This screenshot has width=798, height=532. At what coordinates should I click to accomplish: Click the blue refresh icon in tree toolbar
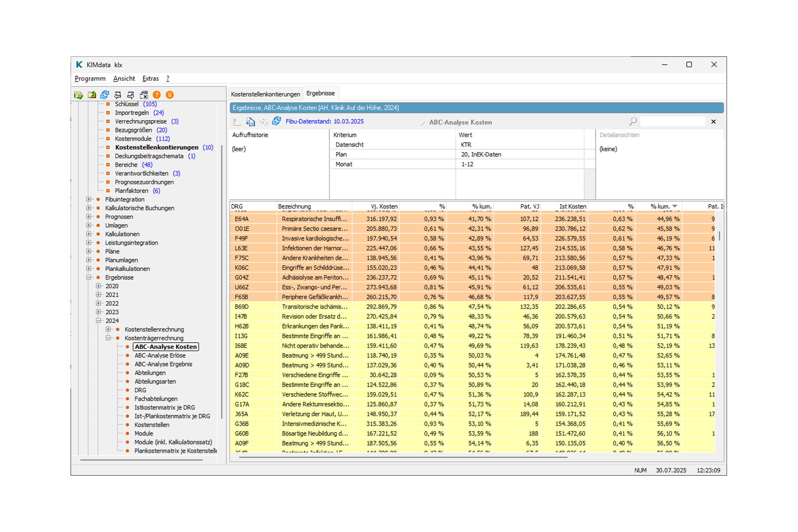105,95
